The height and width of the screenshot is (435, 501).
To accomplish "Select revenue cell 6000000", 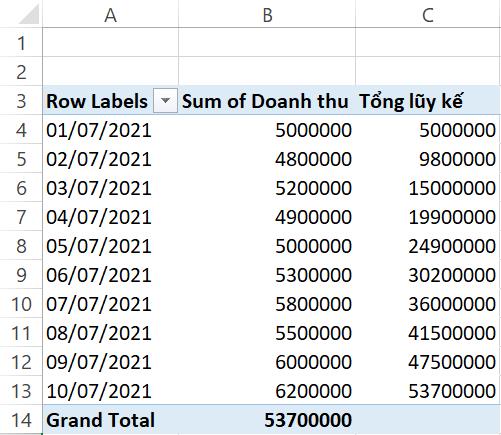I will 267,362.
